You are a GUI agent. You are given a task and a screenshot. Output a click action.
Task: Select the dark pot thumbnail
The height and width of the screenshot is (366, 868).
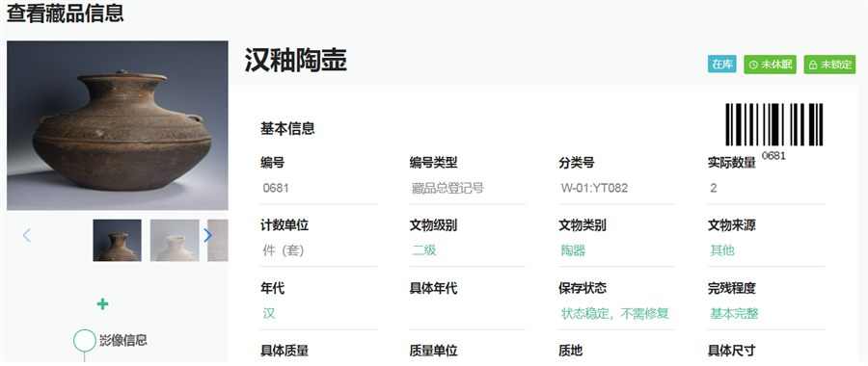pyautogui.click(x=117, y=241)
